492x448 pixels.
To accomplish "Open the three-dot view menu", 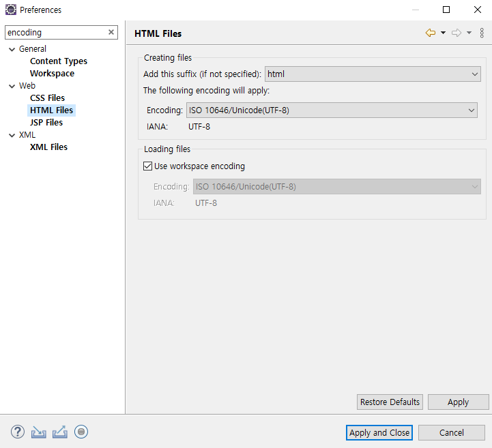I will pyautogui.click(x=482, y=33).
